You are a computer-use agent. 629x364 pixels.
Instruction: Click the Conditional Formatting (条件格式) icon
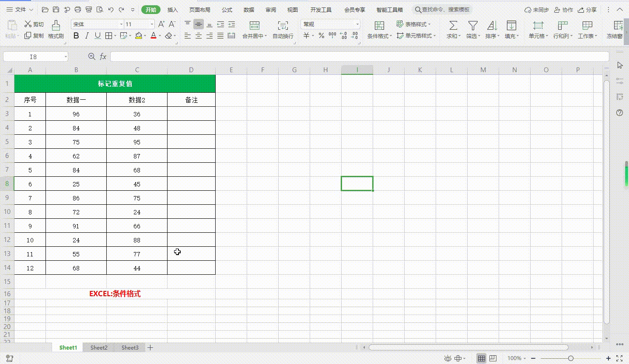tap(379, 25)
